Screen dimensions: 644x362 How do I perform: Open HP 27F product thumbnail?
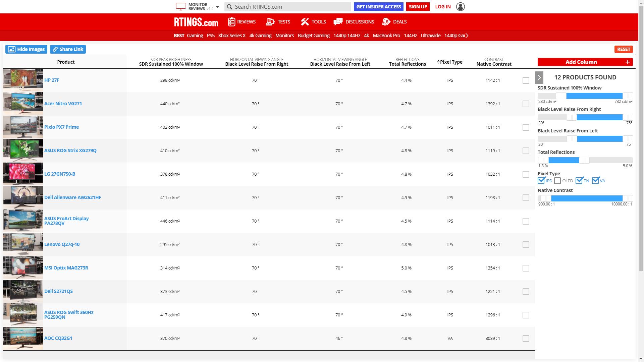click(23, 80)
